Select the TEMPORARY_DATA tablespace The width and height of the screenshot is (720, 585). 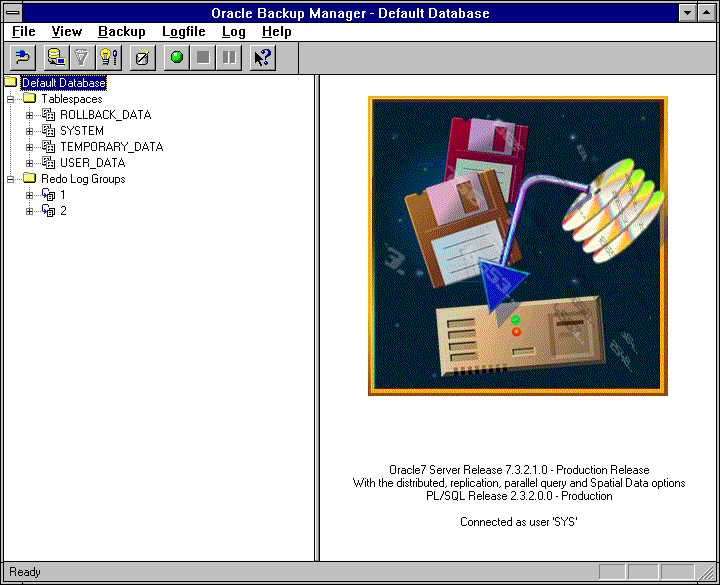(x=110, y=147)
